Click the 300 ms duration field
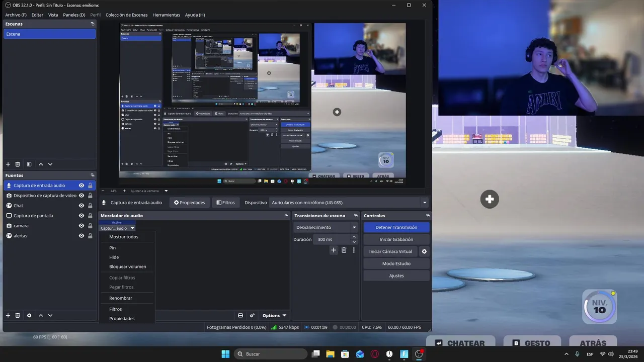Screen dimensions: 644x362 [332, 239]
